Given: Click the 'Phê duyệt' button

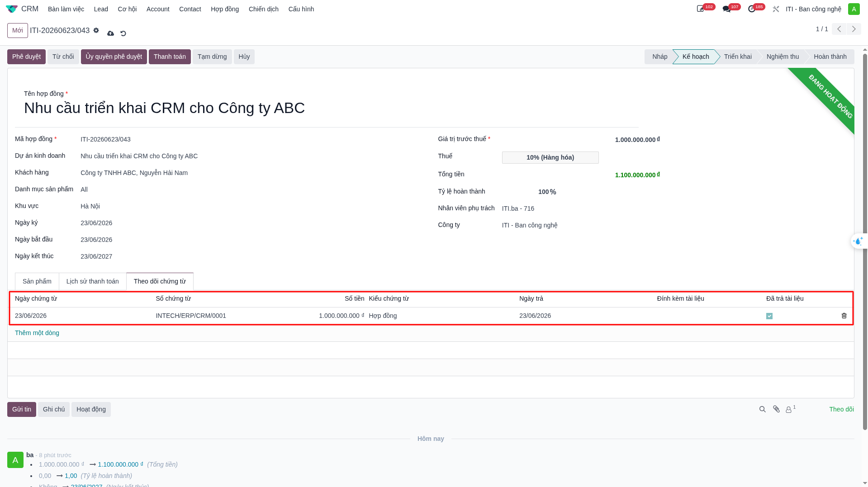Looking at the screenshot, I should [26, 57].
